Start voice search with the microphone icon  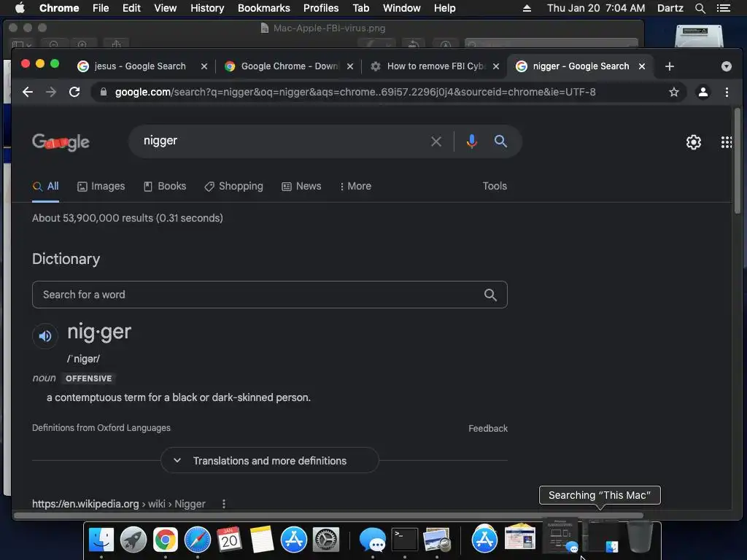(x=472, y=141)
